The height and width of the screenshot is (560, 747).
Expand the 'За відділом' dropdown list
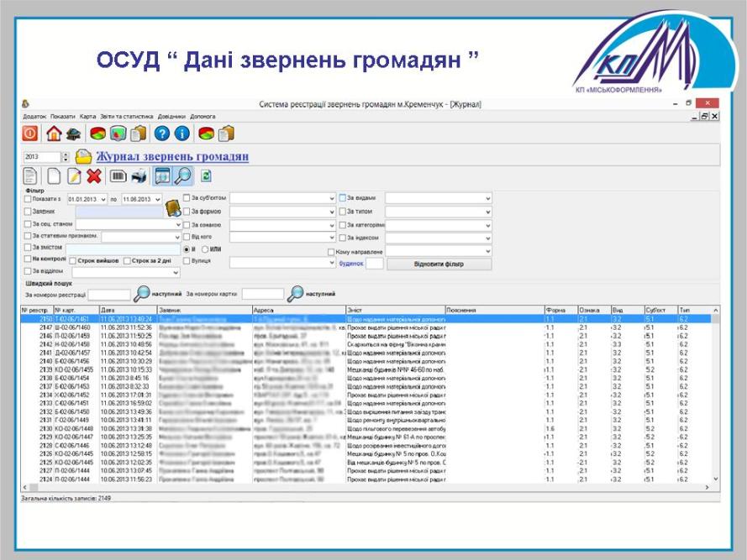click(x=176, y=272)
